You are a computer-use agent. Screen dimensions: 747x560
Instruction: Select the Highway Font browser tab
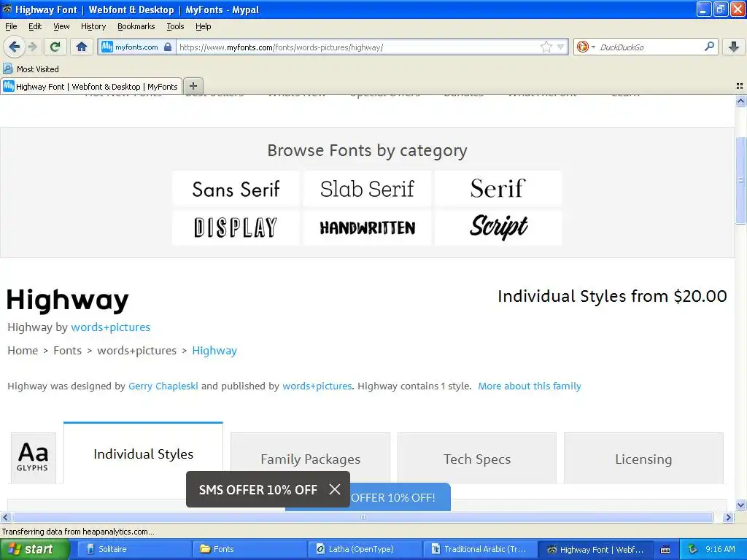point(91,86)
